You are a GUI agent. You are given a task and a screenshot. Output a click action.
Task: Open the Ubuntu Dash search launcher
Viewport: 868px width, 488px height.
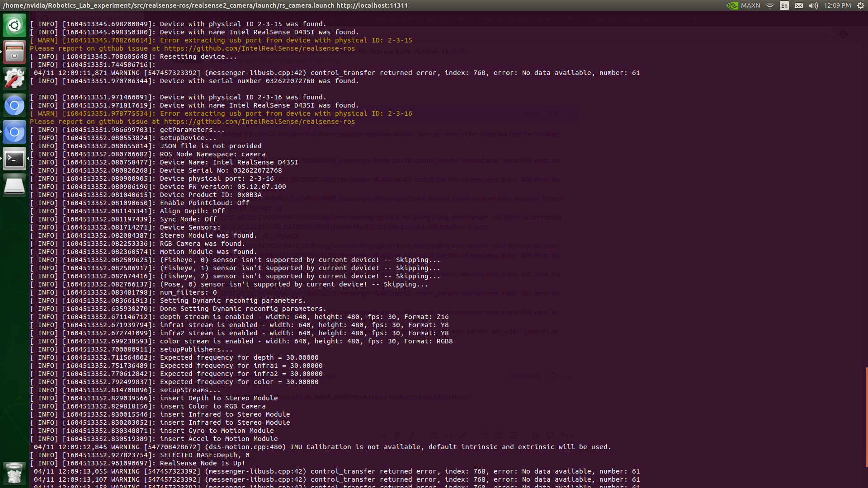(x=14, y=25)
